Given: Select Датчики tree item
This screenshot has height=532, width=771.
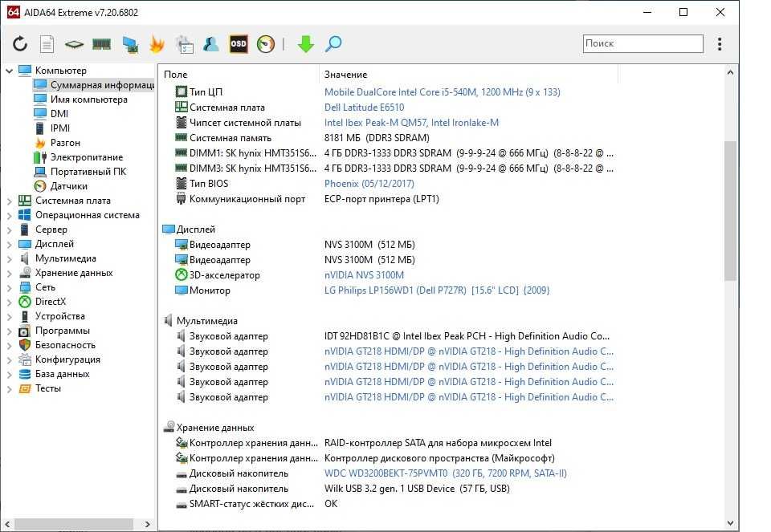Looking at the screenshot, I should coord(69,186).
